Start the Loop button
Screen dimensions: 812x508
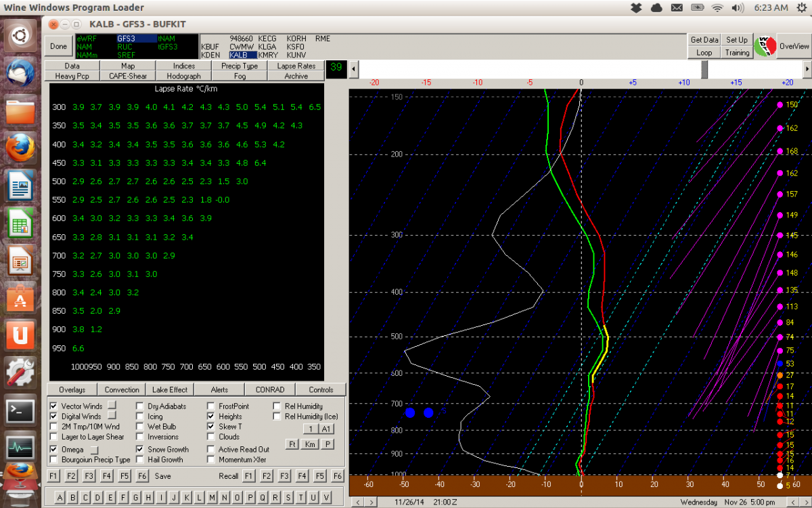pos(704,52)
